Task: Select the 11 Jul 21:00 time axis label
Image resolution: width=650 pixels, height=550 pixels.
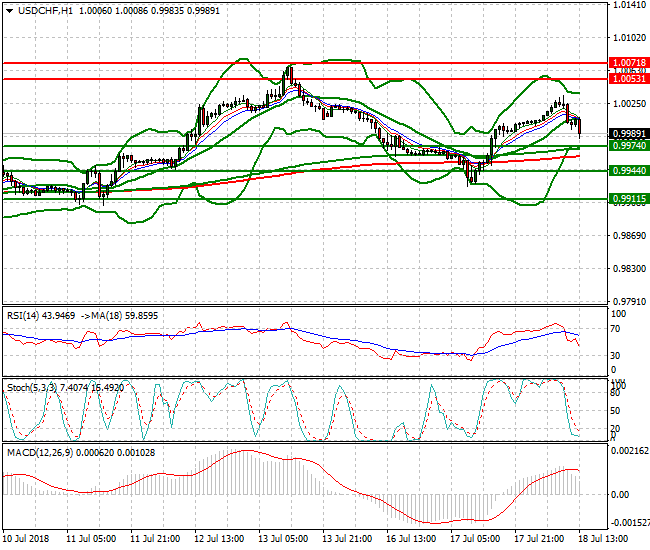Action: click(155, 539)
